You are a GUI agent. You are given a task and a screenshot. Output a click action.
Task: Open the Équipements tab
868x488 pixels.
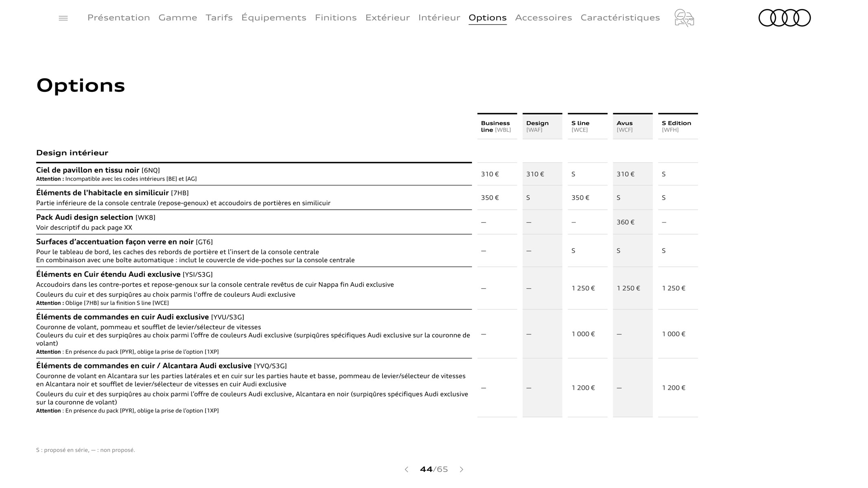click(274, 17)
